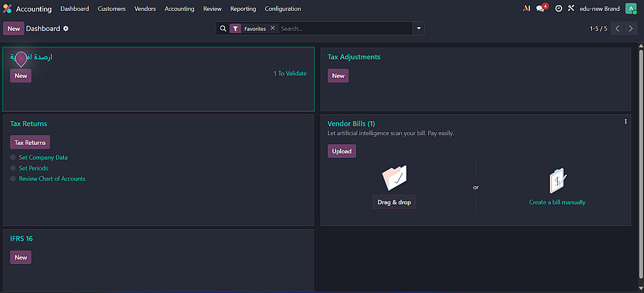Image resolution: width=644 pixels, height=293 pixels.
Task: Open the Review menu
Action: coord(213,8)
